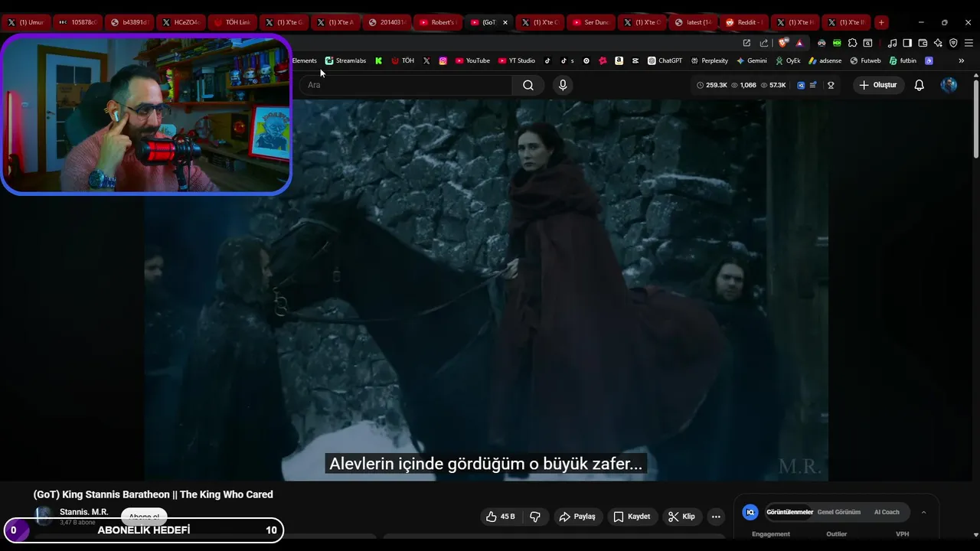Show more bookmarks overflow chevron
This screenshot has height=551, width=980.
(x=962, y=60)
